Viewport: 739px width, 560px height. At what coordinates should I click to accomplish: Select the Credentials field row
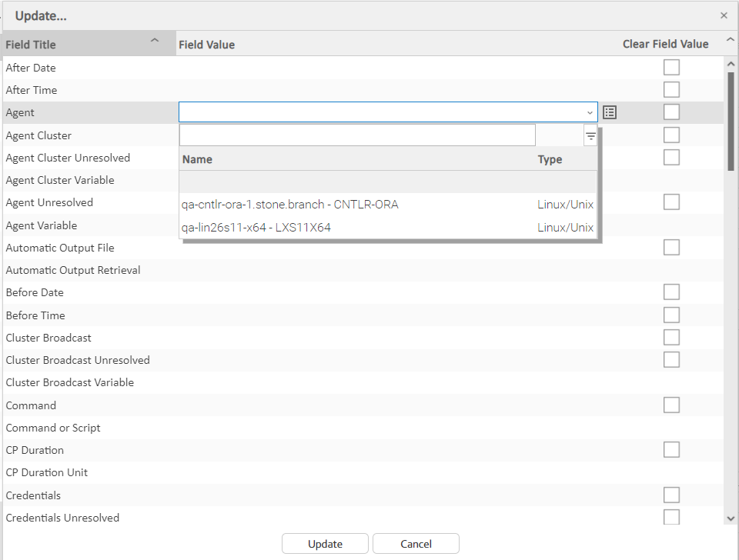coord(33,495)
